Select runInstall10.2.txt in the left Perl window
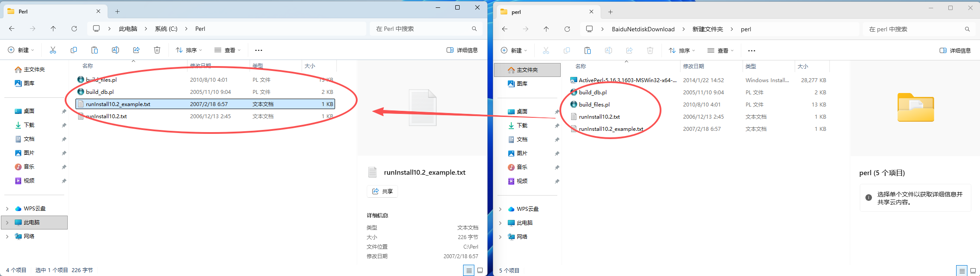The height and width of the screenshot is (276, 980). [x=205, y=116]
